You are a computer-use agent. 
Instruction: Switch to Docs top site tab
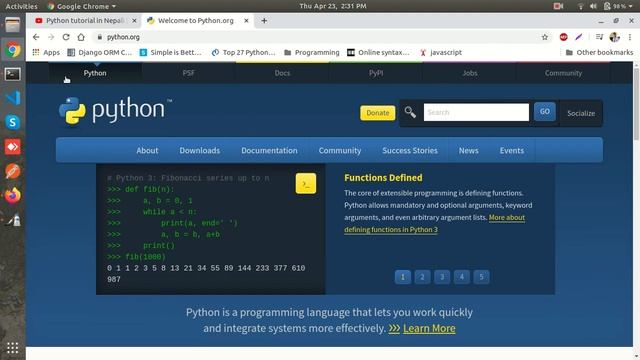pyautogui.click(x=282, y=73)
